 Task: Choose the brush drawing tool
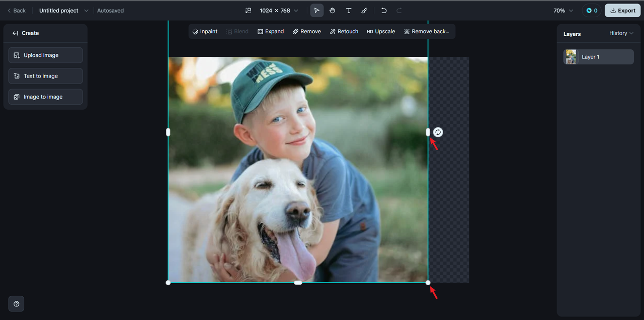[364, 11]
